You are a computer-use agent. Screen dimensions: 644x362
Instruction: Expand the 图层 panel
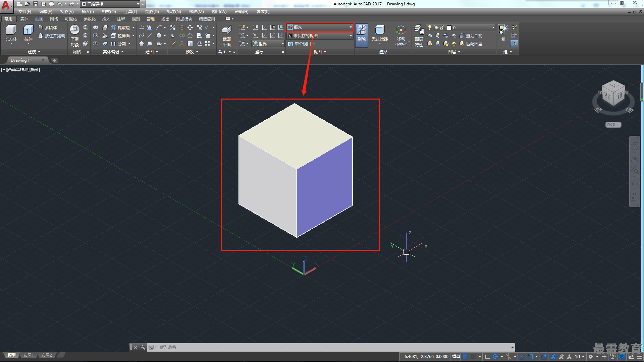[454, 52]
